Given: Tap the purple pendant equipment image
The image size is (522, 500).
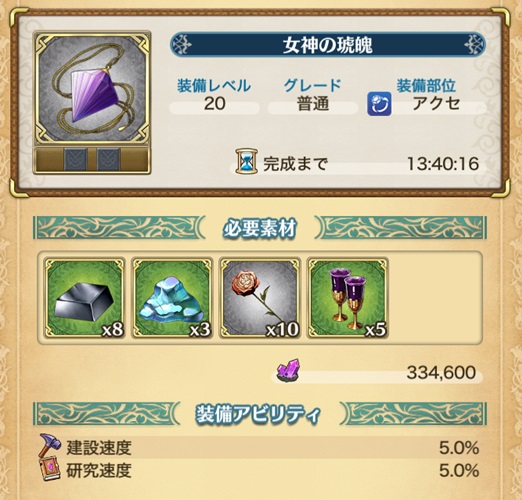Looking at the screenshot, I should click(92, 87).
